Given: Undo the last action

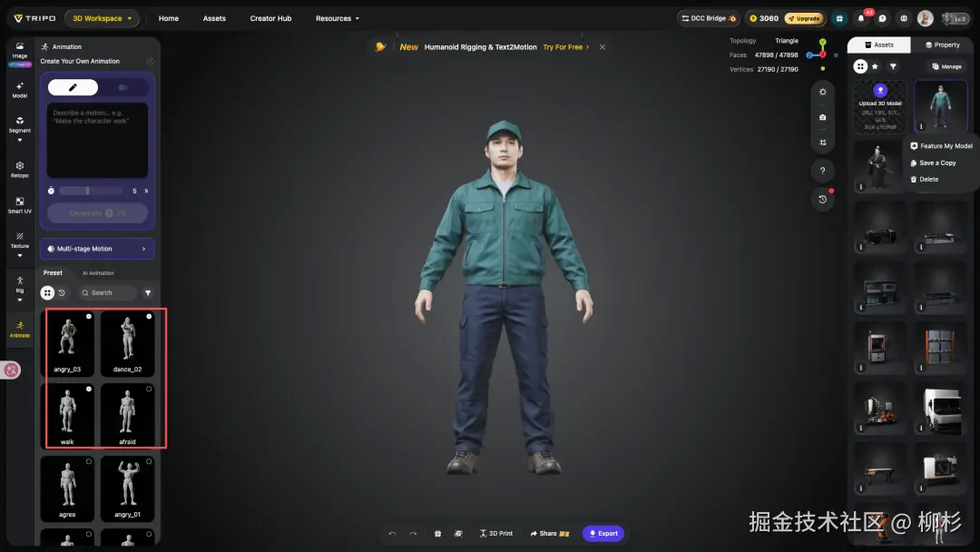Looking at the screenshot, I should point(393,533).
